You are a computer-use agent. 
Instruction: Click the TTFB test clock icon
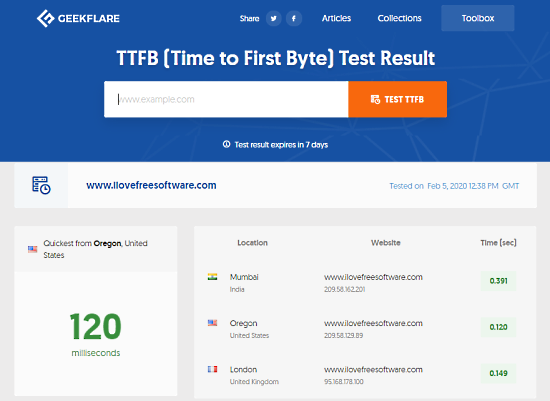click(x=41, y=185)
